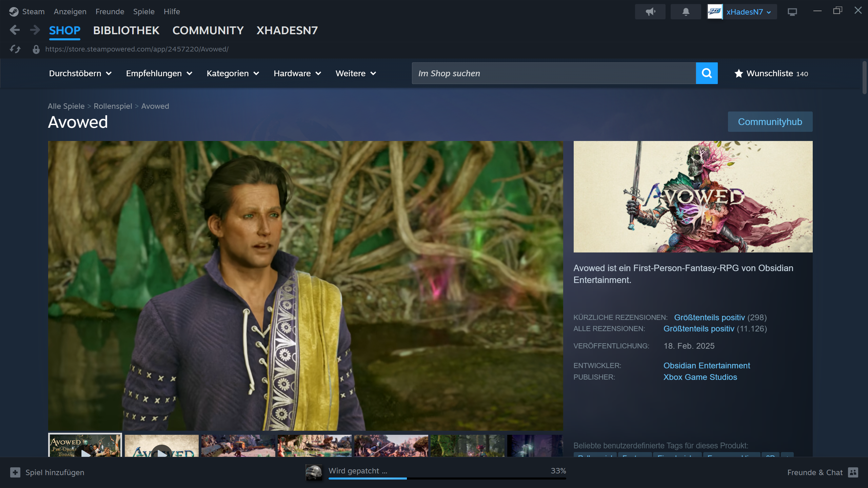
Task: Open the announcements megaphone icon
Action: point(650,12)
